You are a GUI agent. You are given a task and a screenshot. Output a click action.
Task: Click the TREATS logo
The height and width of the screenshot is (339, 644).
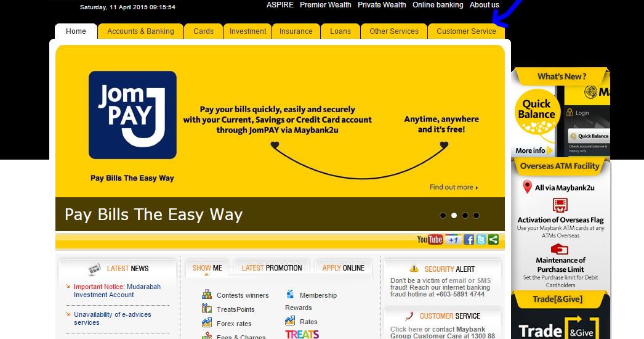[302, 334]
